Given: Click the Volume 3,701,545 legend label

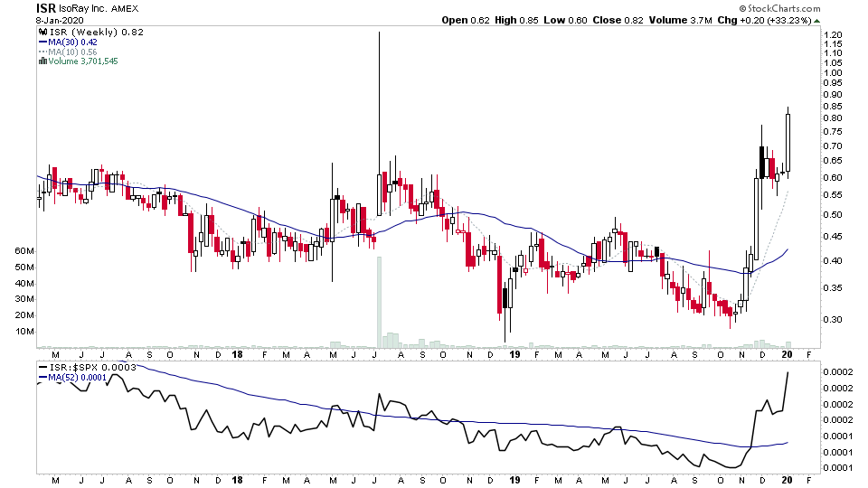Looking at the screenshot, I should point(83,61).
